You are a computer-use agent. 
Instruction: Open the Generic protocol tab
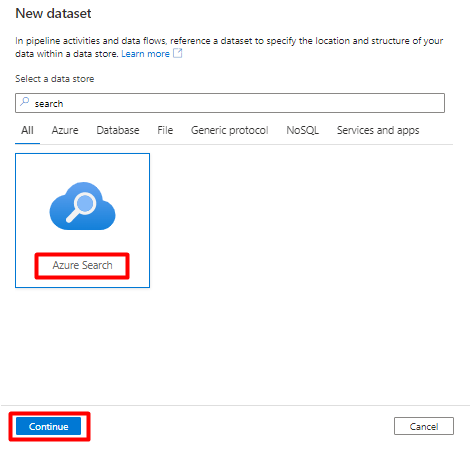point(229,130)
